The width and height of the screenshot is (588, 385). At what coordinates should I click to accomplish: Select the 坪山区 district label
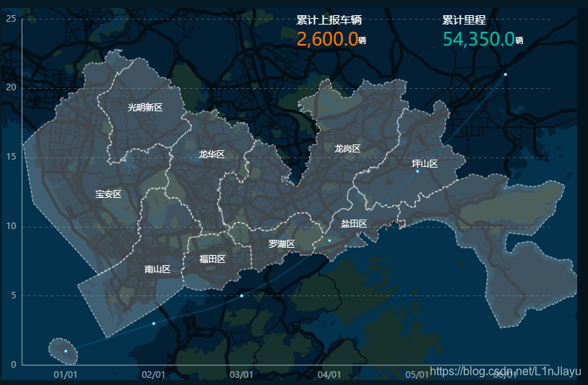point(425,164)
